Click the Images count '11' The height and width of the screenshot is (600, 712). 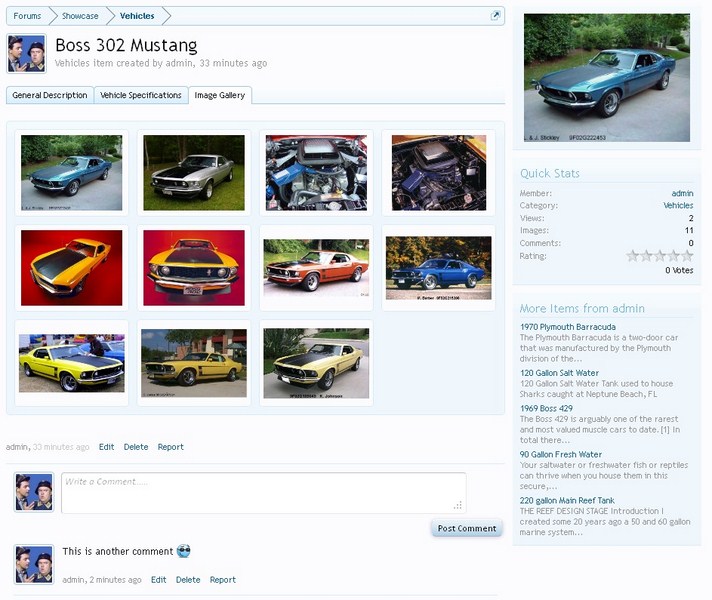689,230
